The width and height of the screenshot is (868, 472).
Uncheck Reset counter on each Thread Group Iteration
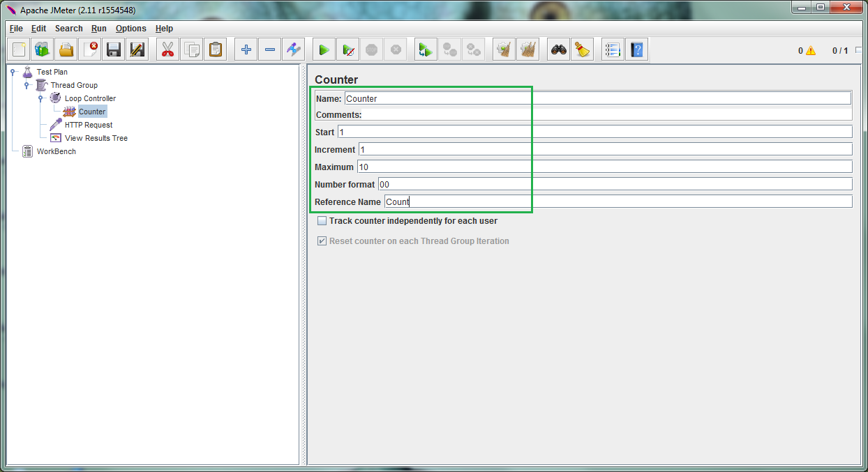[x=322, y=241]
